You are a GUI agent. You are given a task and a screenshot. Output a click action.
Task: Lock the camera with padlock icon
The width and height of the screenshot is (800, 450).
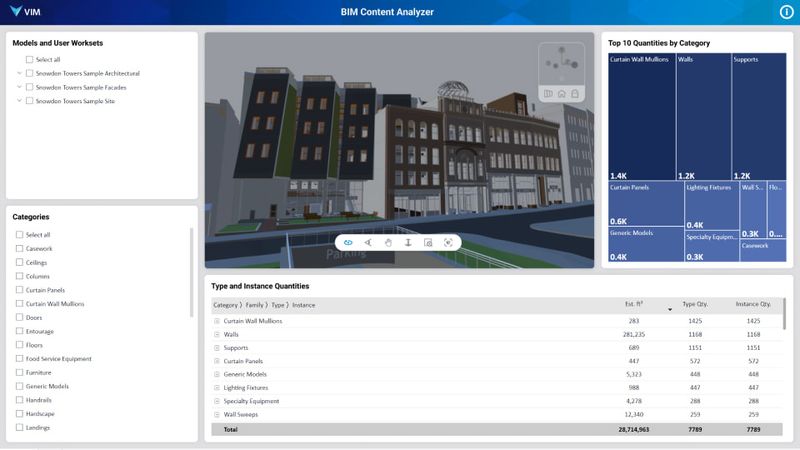575,94
